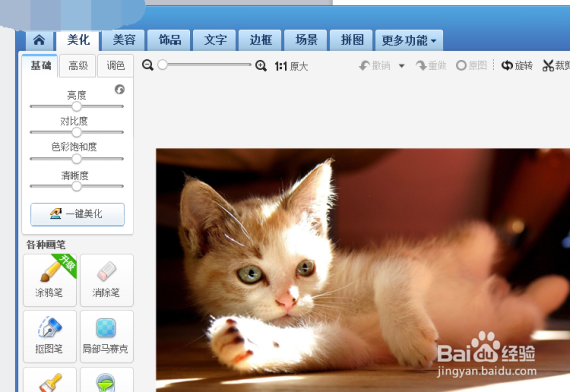Select the 调色 adjustment subtab
570x392 pixels.
tap(116, 66)
